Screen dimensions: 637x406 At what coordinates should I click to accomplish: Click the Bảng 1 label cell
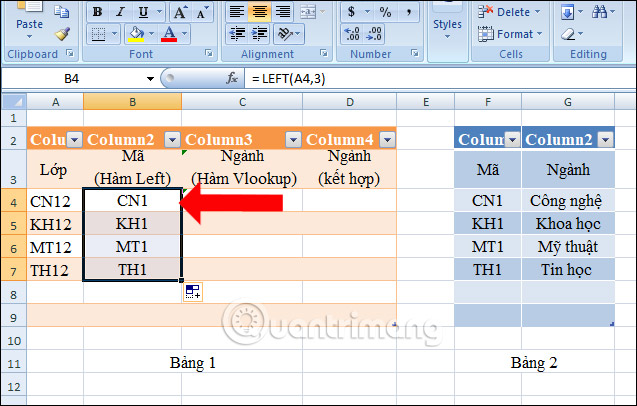(x=193, y=363)
